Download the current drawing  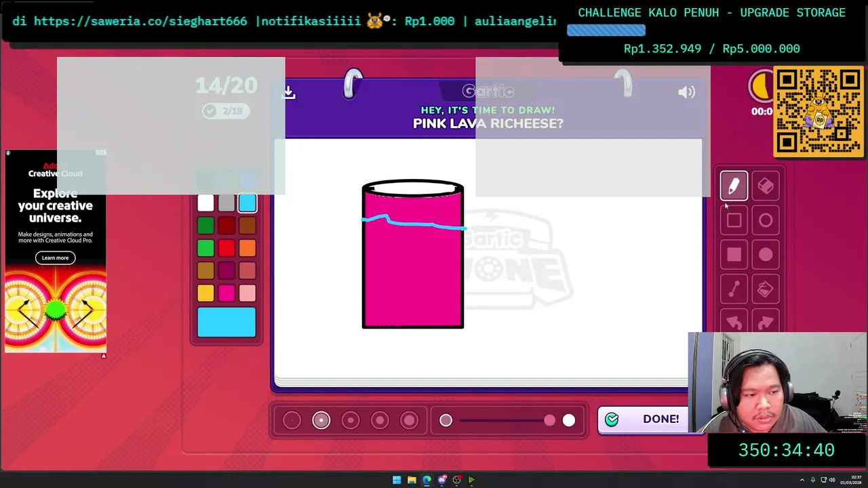pyautogui.click(x=289, y=92)
